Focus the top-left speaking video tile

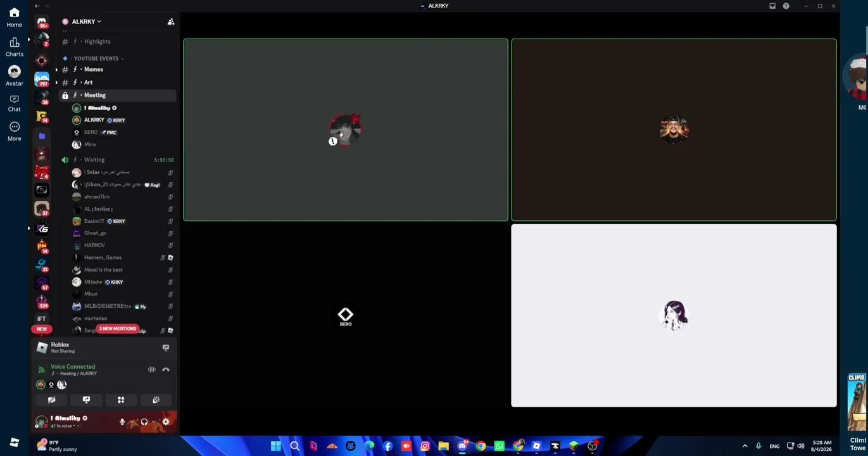point(346,130)
